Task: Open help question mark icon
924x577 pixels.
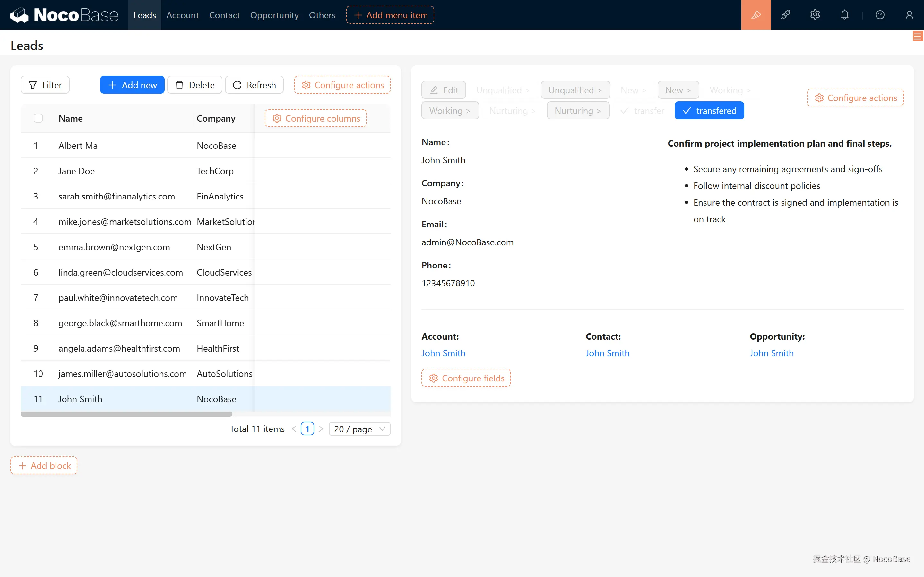Action: pos(880,15)
